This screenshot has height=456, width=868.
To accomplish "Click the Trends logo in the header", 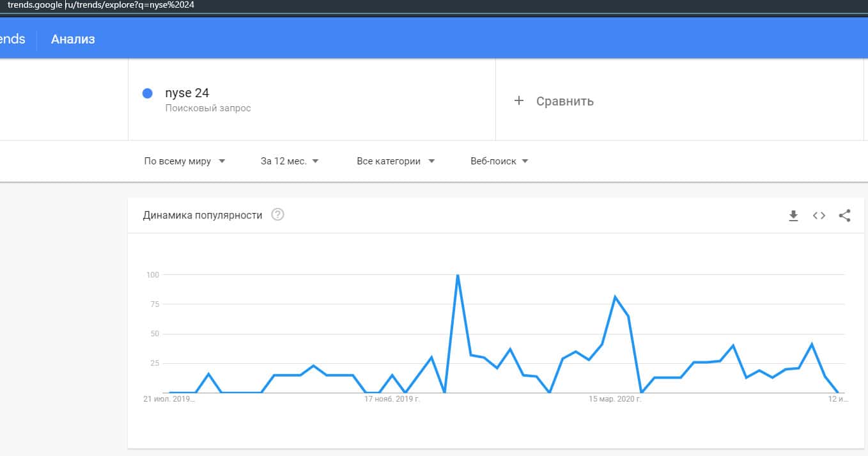I will [12, 39].
